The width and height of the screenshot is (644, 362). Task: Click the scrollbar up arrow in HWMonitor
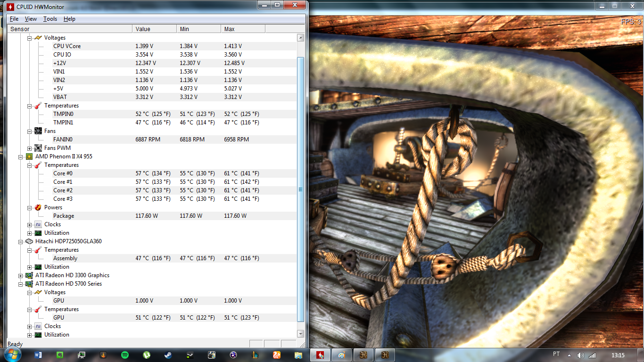click(301, 38)
